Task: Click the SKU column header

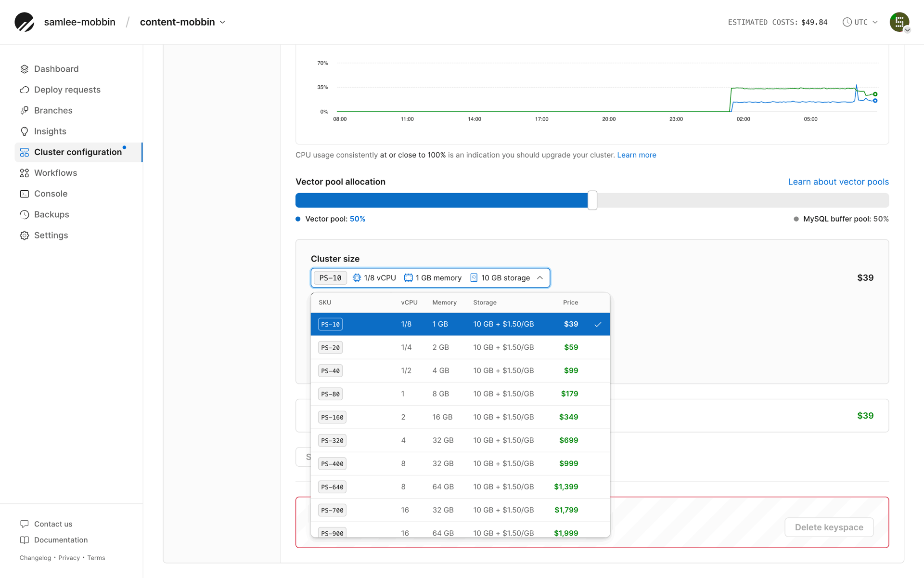Action: [x=325, y=302]
